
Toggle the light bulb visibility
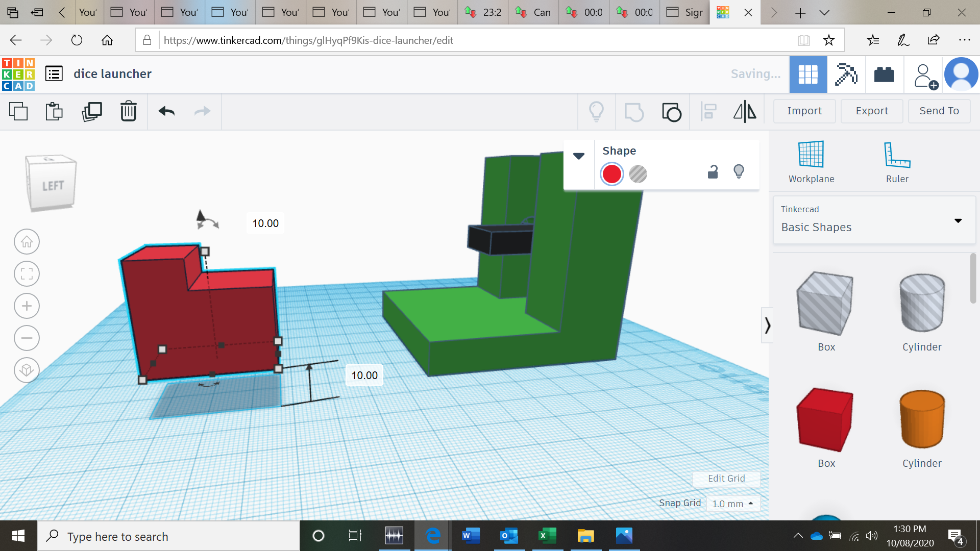(739, 172)
